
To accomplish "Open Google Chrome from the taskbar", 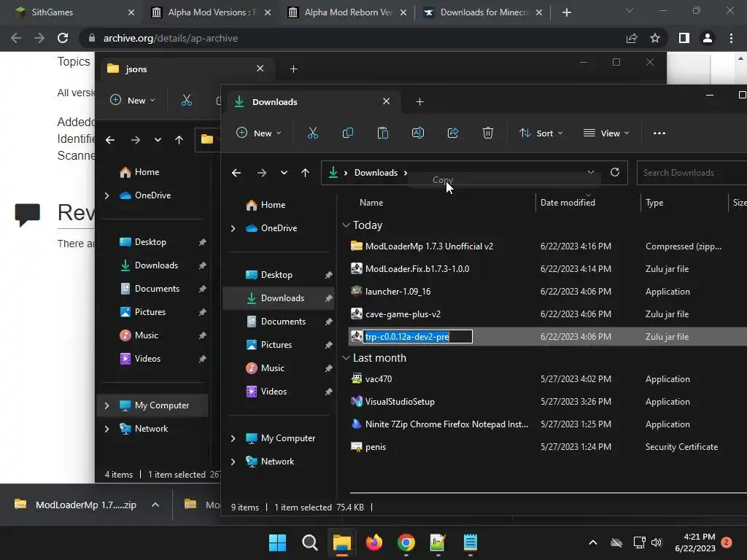I will click(x=406, y=542).
